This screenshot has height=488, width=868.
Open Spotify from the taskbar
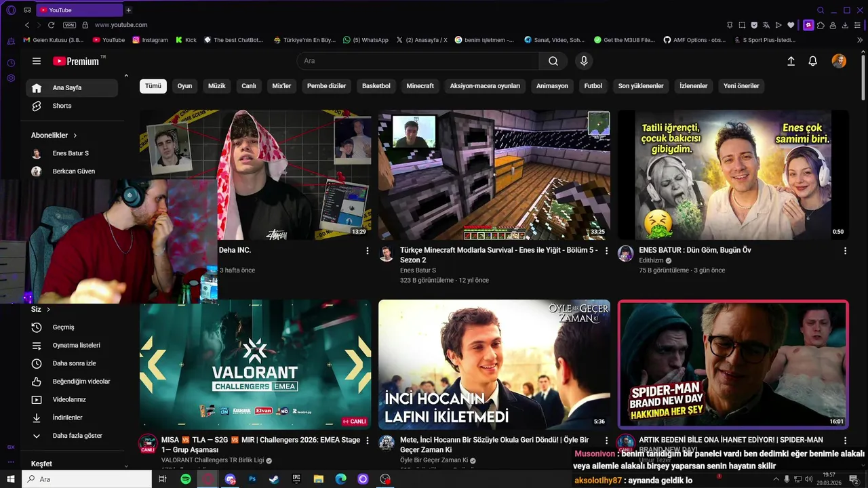186,479
